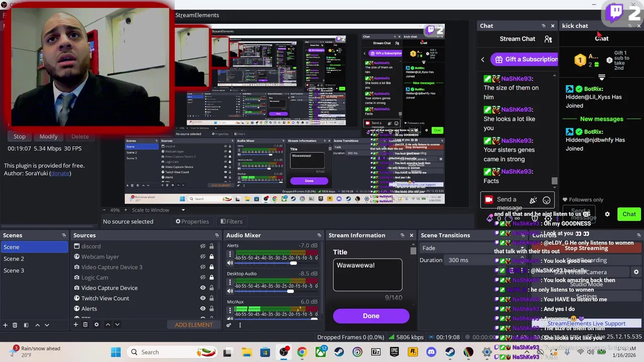Show the Webcam layer source
The height and width of the screenshot is (362, 644).
point(203,257)
